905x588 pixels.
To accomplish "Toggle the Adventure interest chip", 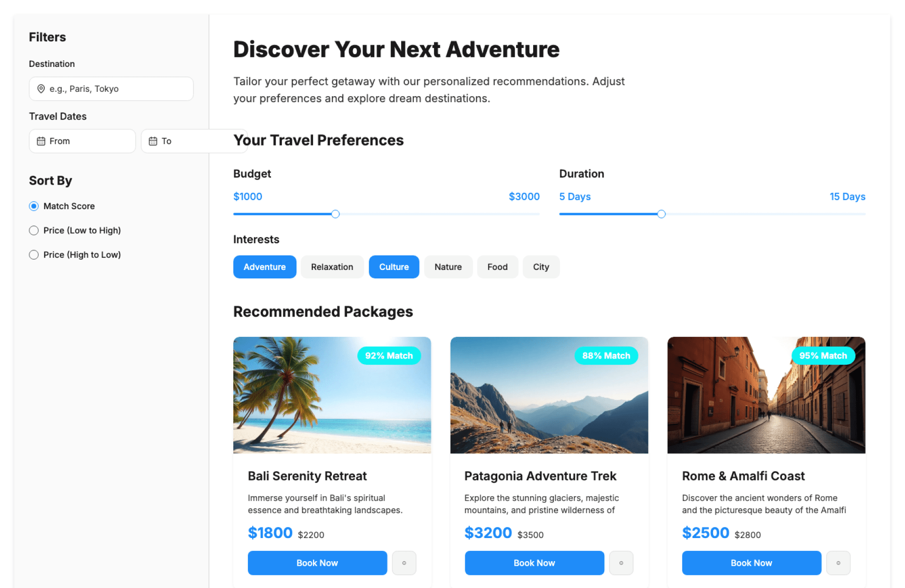I will (x=264, y=267).
